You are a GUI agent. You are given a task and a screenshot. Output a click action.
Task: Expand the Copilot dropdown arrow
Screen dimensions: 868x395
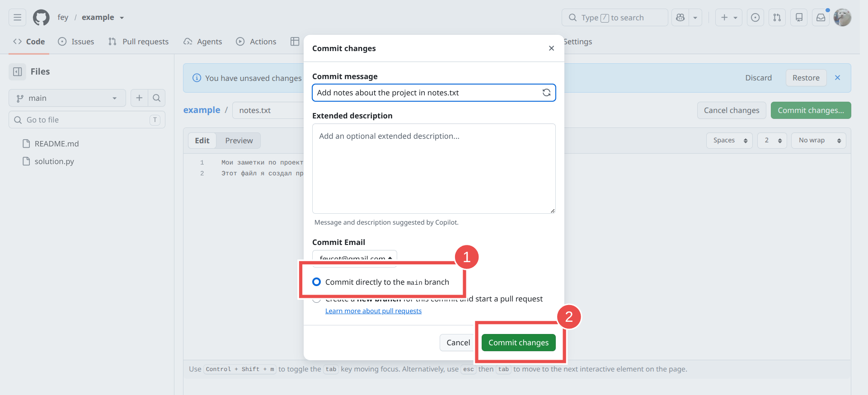click(695, 18)
